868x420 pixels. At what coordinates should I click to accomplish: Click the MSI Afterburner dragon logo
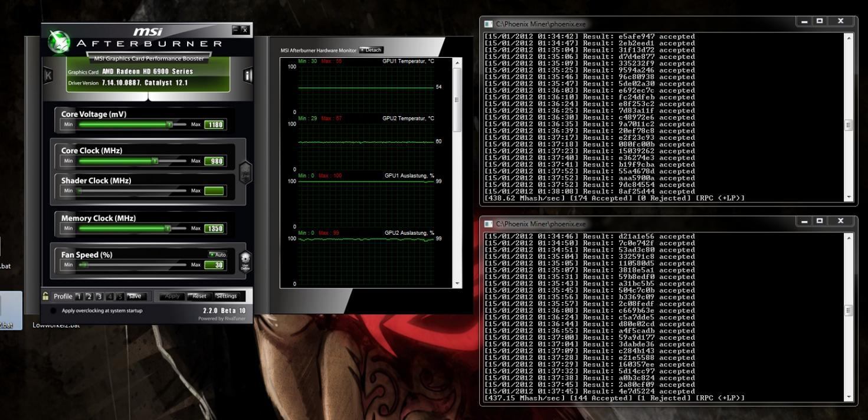point(59,41)
